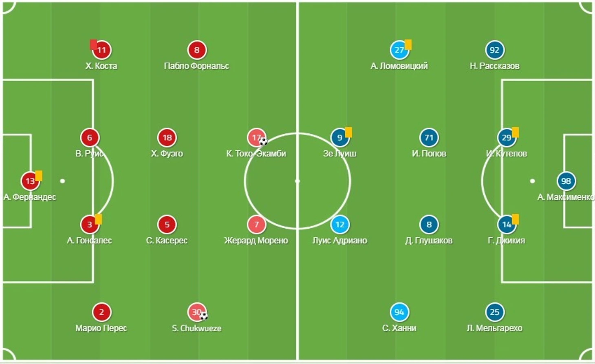
Task: Open the Жерард Морено name label
Action: click(x=256, y=240)
